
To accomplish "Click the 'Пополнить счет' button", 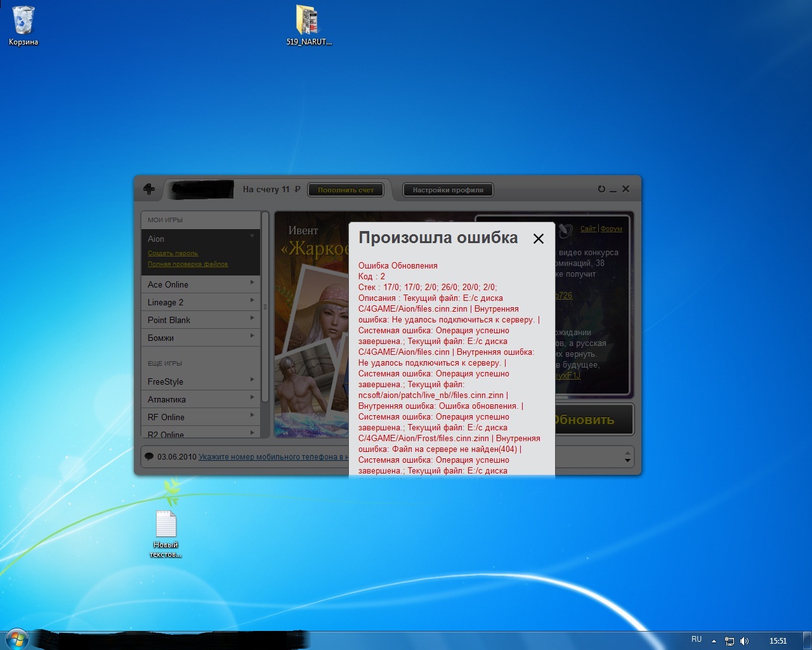I will pyautogui.click(x=346, y=190).
